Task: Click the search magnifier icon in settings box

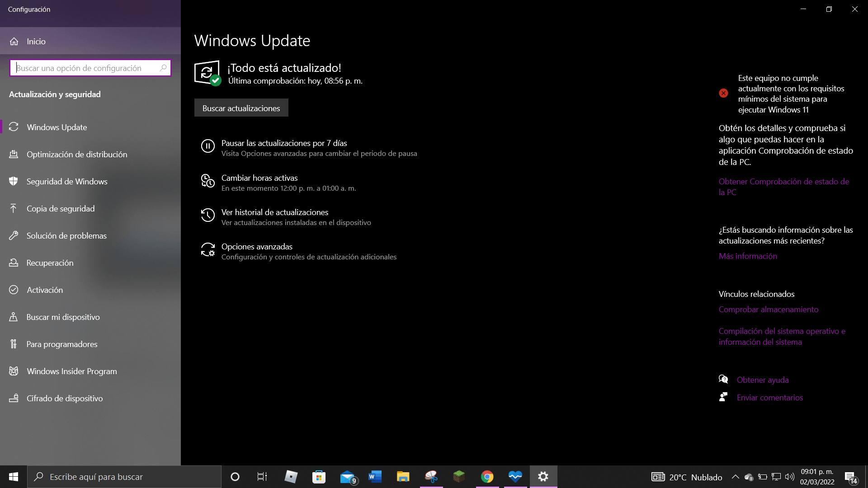Action: (x=163, y=68)
